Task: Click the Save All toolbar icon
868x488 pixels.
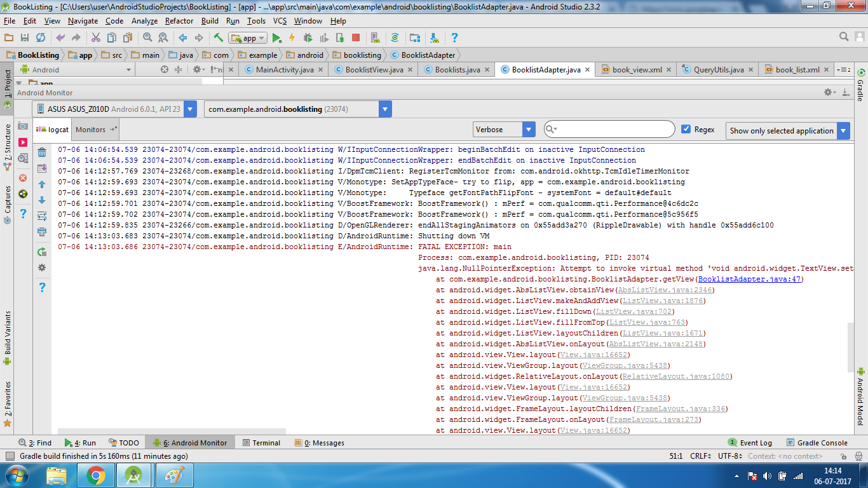Action: tap(25, 38)
